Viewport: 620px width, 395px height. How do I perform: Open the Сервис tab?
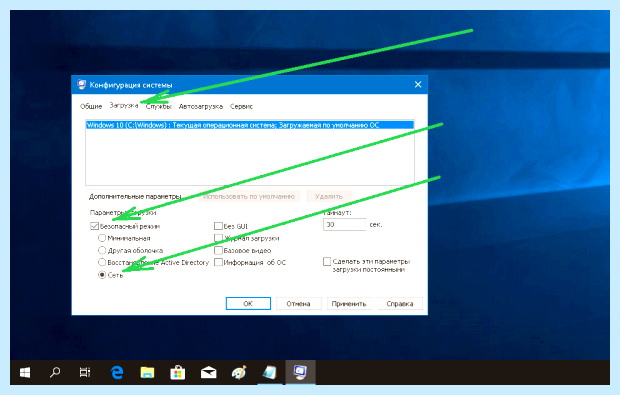tap(241, 106)
